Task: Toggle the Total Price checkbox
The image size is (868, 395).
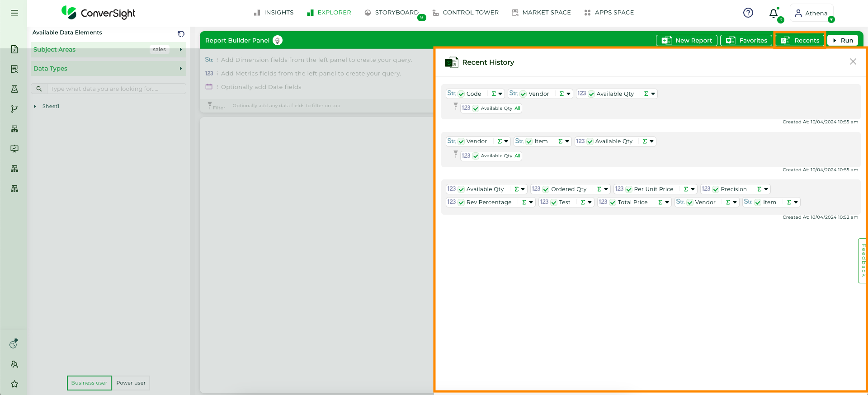Action: [x=613, y=202]
